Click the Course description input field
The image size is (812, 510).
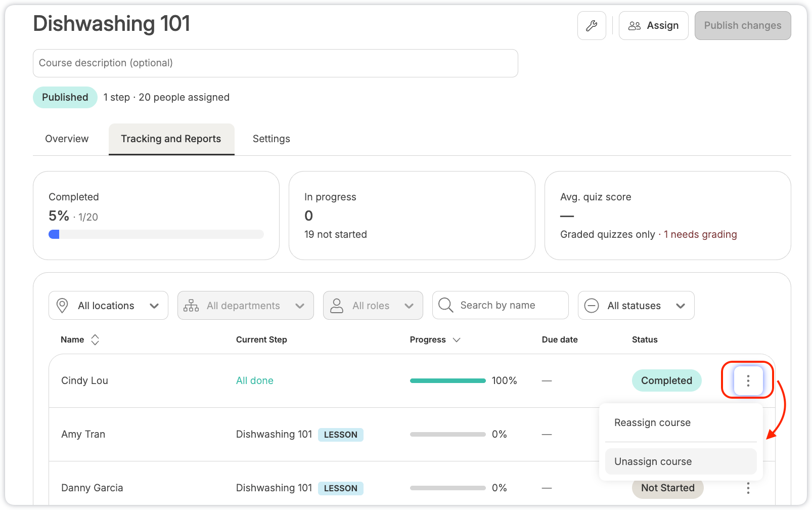point(276,63)
